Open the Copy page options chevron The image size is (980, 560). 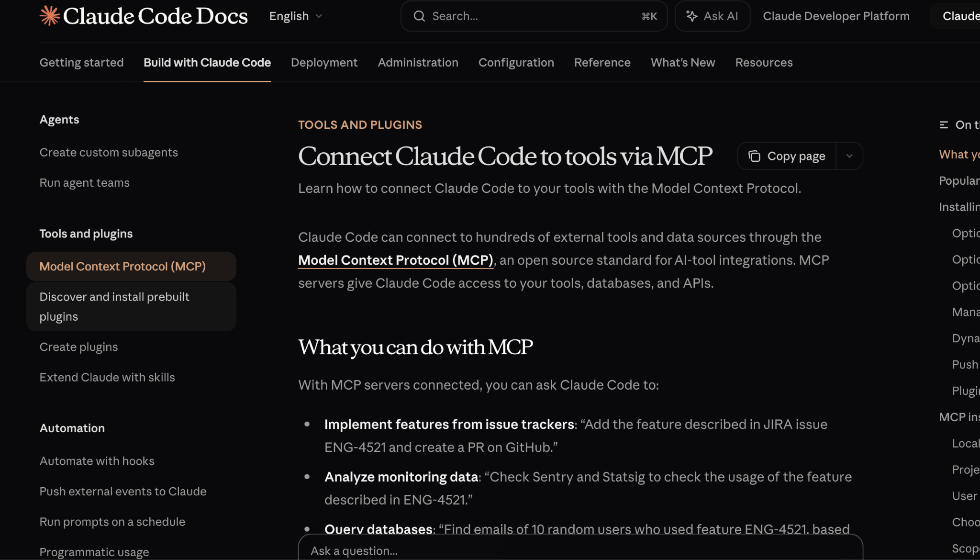[x=850, y=156]
